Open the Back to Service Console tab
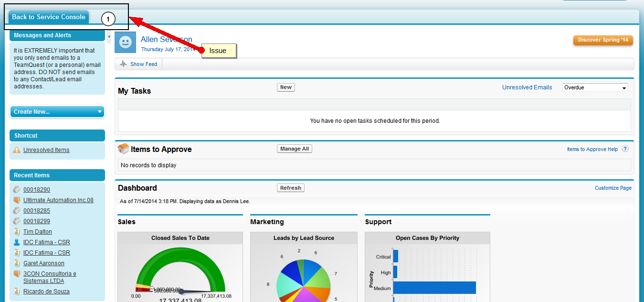The width and height of the screenshot is (644, 302). click(49, 17)
